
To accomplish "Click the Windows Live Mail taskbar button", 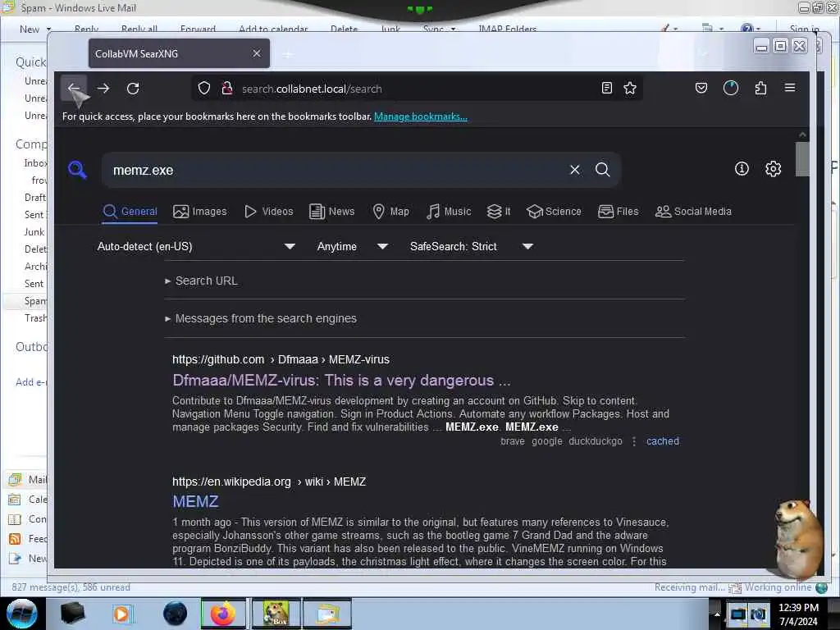I will 327,614.
